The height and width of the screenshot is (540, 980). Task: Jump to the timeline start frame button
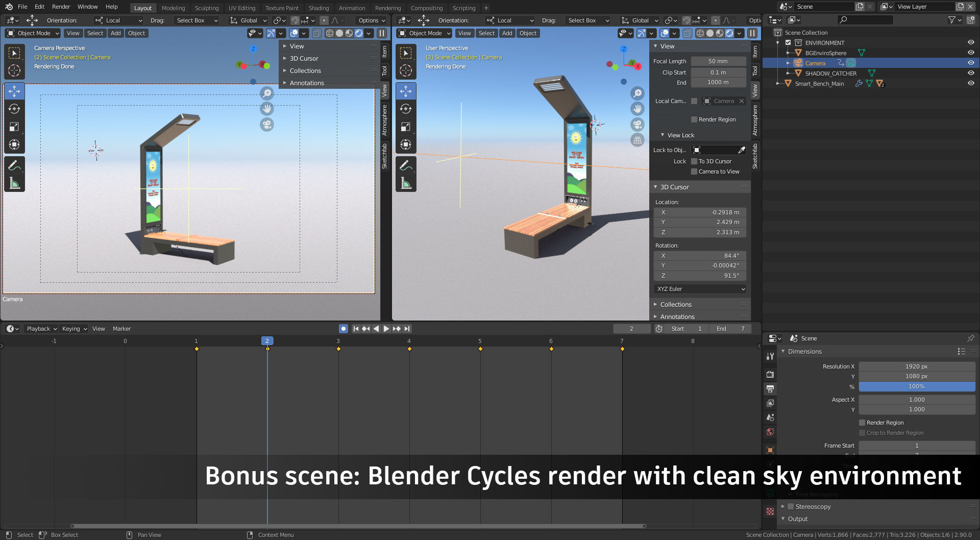point(356,329)
